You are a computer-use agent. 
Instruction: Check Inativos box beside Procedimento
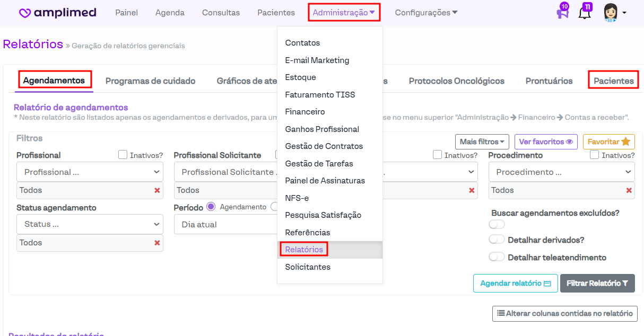(594, 155)
